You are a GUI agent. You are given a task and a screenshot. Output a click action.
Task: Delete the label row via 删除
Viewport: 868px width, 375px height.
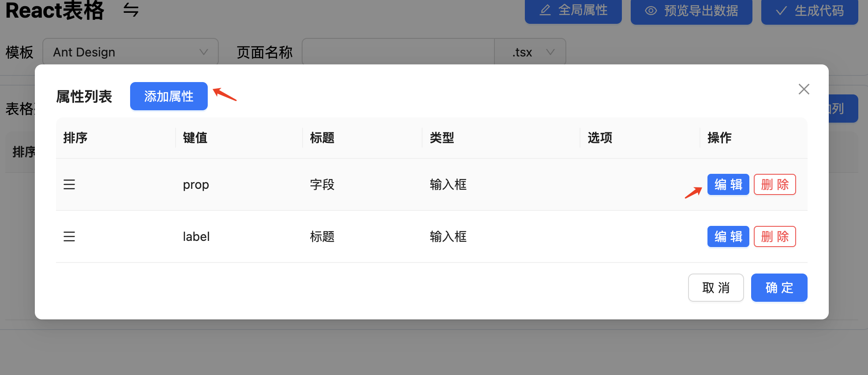pos(774,236)
